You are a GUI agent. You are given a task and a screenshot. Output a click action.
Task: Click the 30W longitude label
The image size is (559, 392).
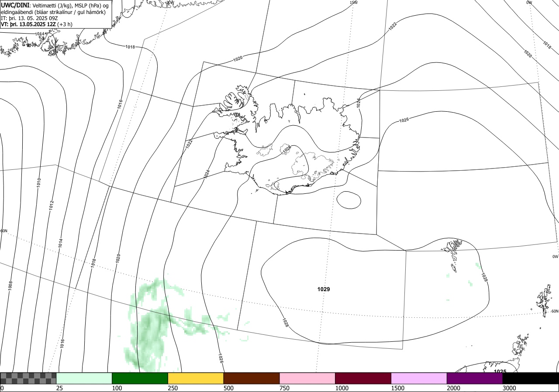point(170,2)
